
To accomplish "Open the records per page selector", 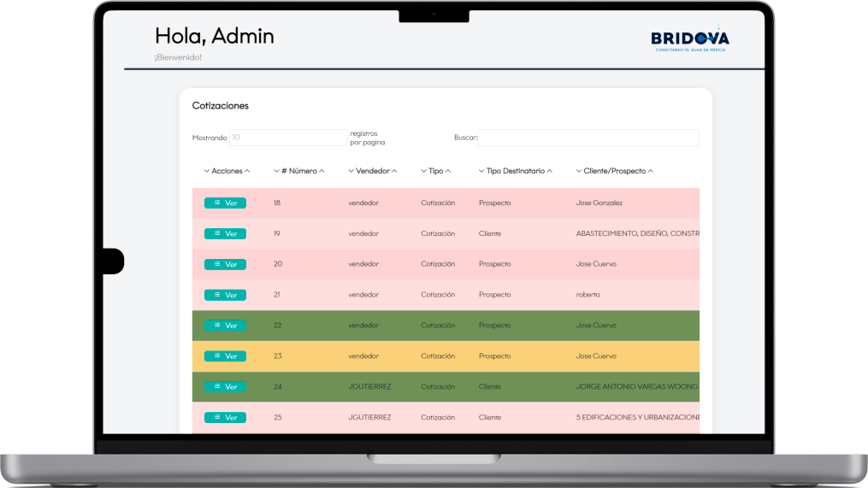I will [x=288, y=138].
